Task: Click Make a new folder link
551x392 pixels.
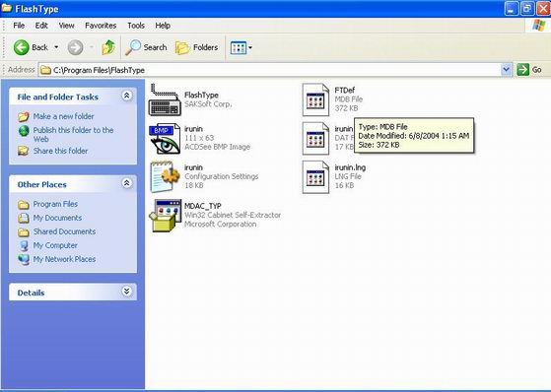Action: (x=64, y=116)
